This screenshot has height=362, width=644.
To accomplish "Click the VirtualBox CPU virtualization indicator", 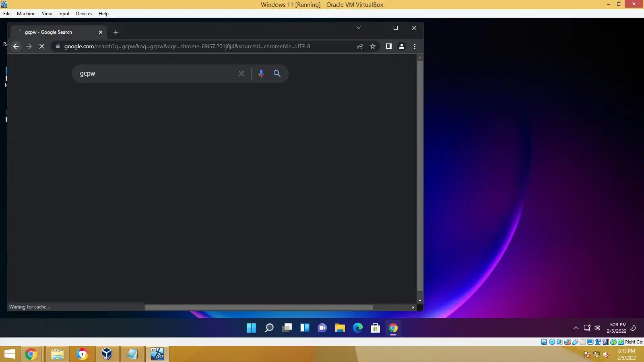I will pyautogui.click(x=606, y=342).
